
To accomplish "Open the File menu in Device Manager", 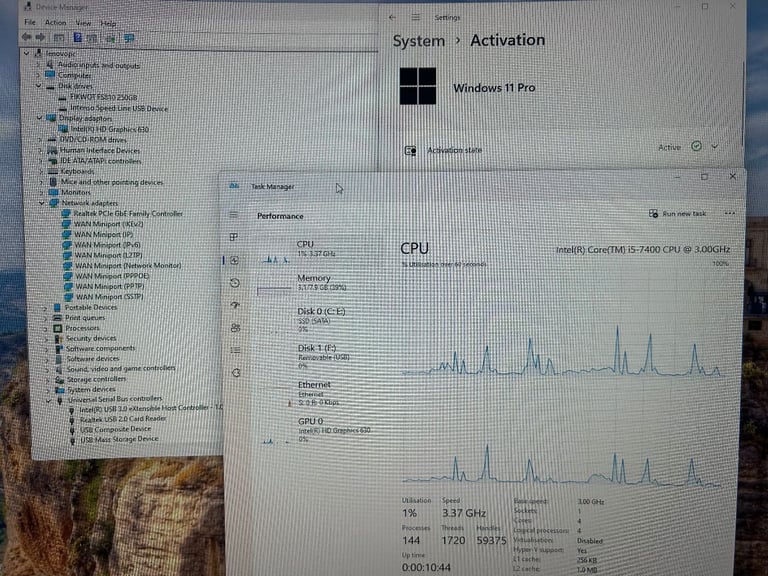I will coord(30,22).
